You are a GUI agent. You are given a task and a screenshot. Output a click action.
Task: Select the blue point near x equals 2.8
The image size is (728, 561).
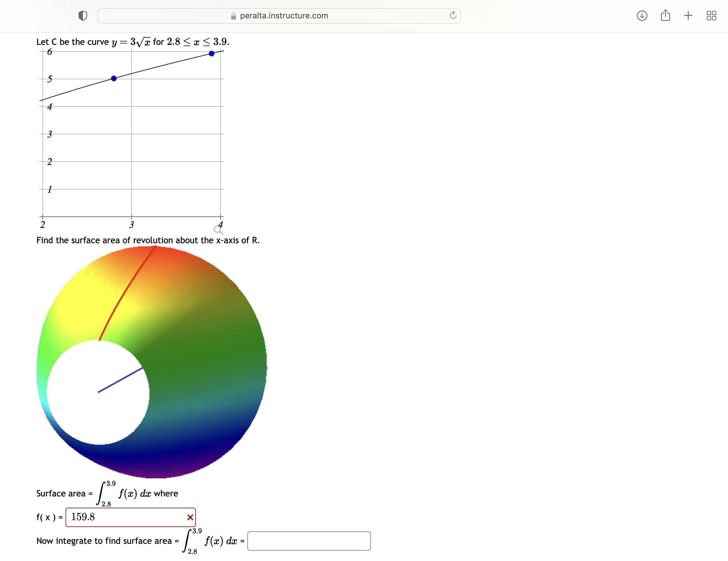114,78
